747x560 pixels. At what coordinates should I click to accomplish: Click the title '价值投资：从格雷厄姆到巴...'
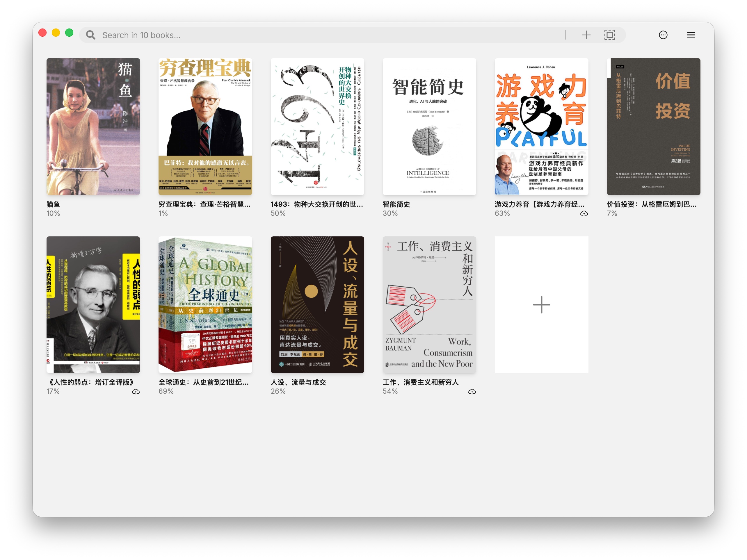tap(652, 204)
